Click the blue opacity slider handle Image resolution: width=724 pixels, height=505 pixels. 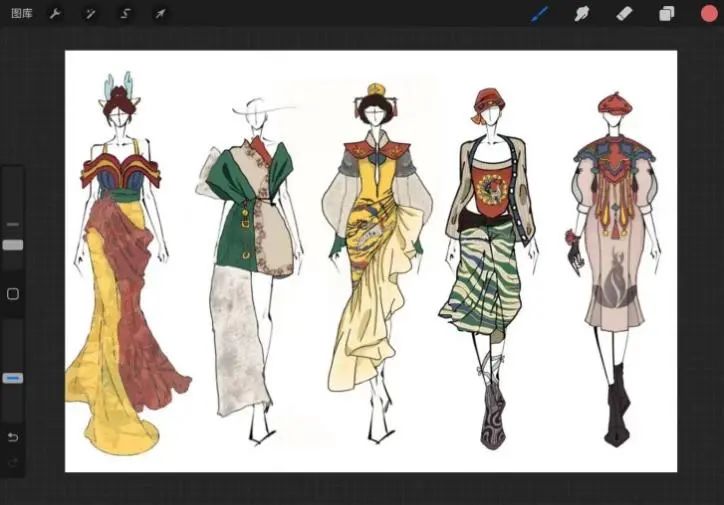coord(13,378)
